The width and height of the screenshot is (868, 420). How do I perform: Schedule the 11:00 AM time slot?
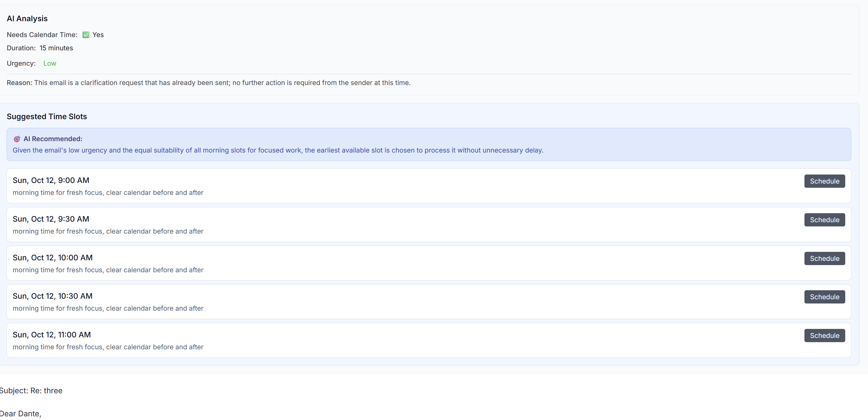[x=824, y=336]
